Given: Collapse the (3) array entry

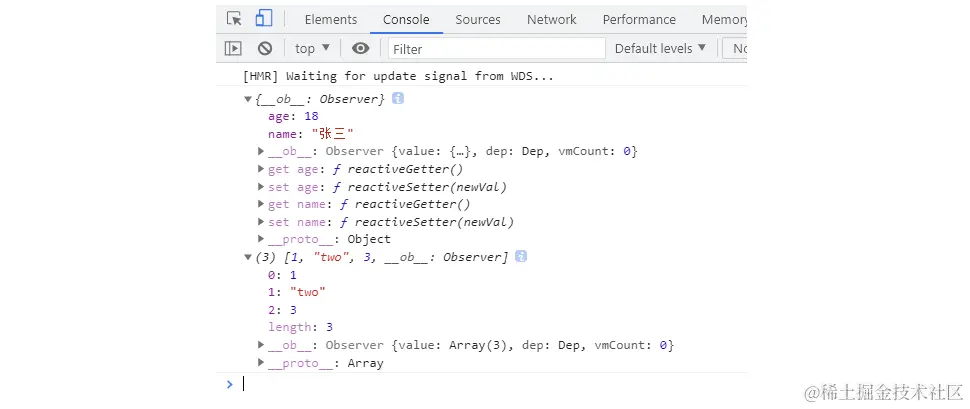Looking at the screenshot, I should (248, 257).
